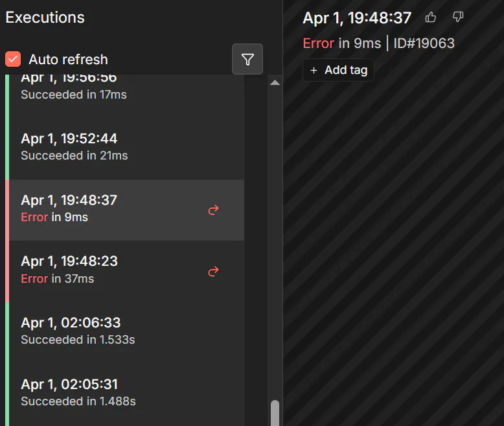Retry the 19:48:37 error execution
Image resolution: width=504 pixels, height=426 pixels.
pyautogui.click(x=213, y=210)
